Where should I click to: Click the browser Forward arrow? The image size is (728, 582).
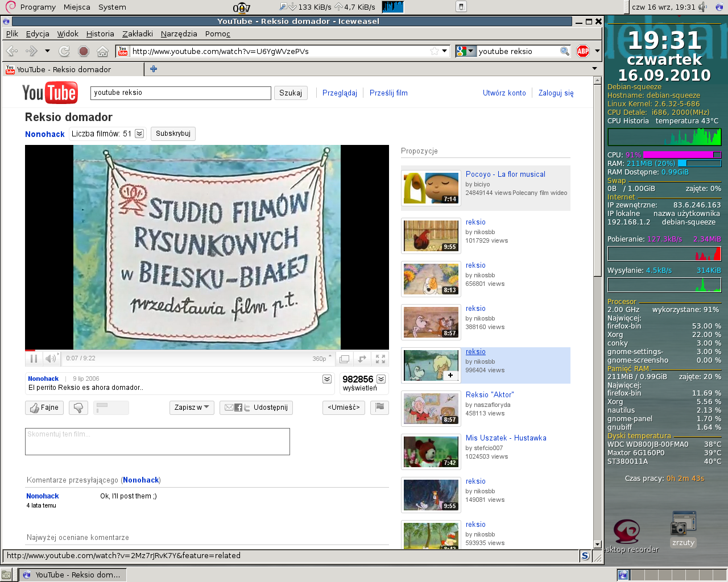pyautogui.click(x=31, y=51)
